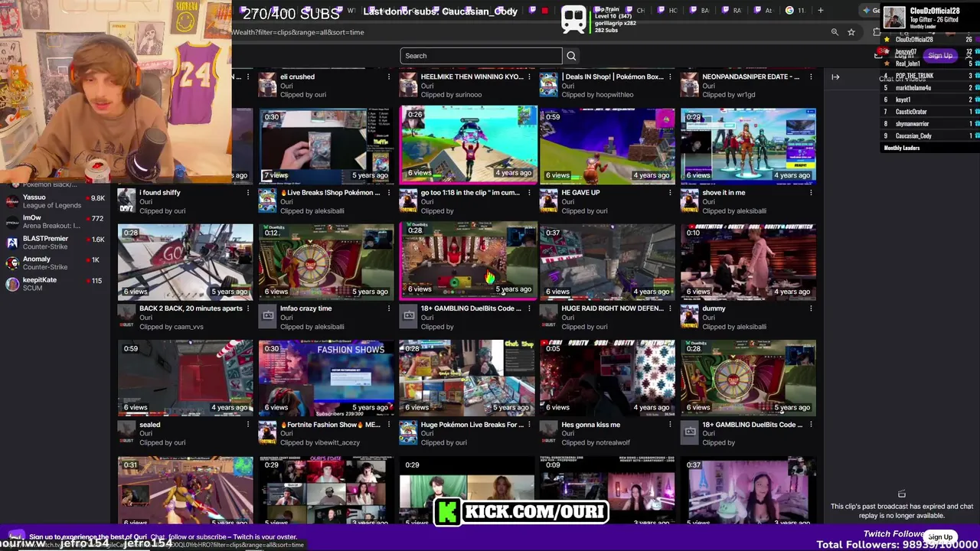Open options menu for 'HUGE RAID RIGHT NOW'
This screenshot has height=551, width=980.
(x=670, y=308)
